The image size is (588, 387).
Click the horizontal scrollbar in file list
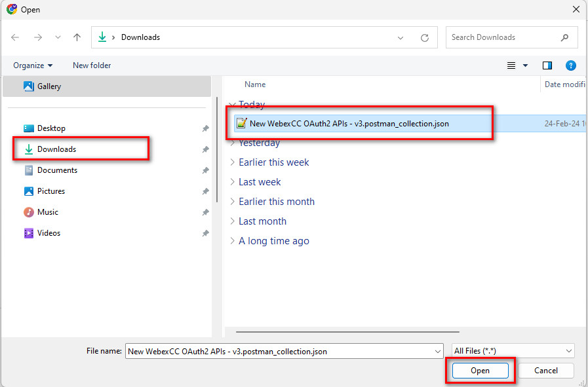coord(347,331)
